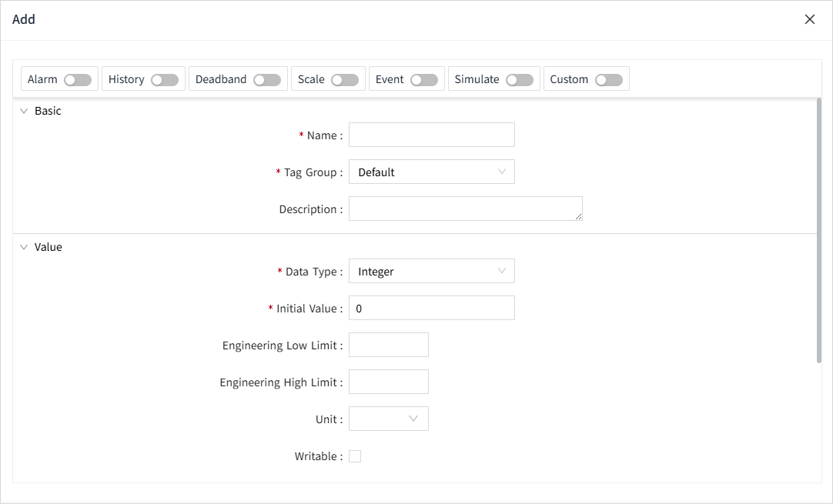Click the Initial Value field

(x=431, y=309)
